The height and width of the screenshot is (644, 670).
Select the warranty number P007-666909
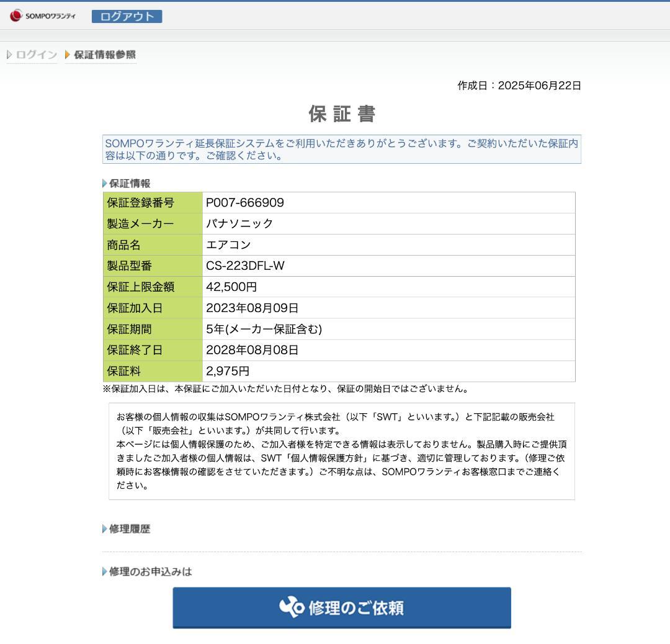click(x=245, y=203)
